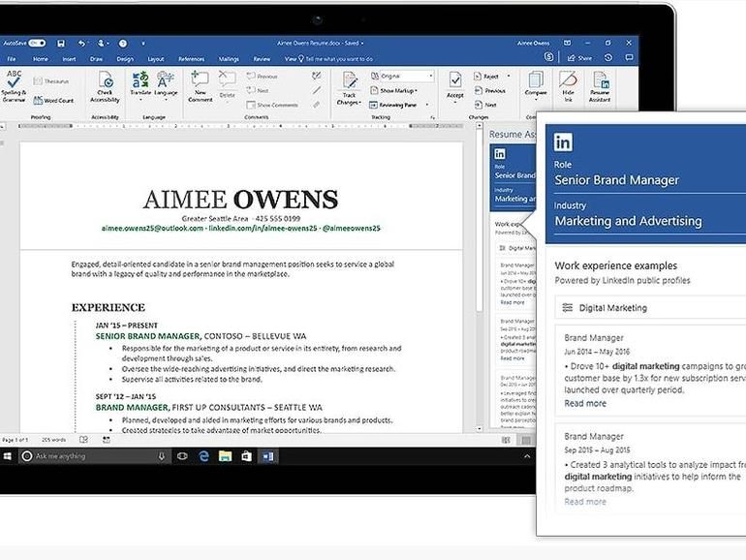This screenshot has height=560, width=746.
Task: Click Previous in the Changes group
Action: pos(490,90)
